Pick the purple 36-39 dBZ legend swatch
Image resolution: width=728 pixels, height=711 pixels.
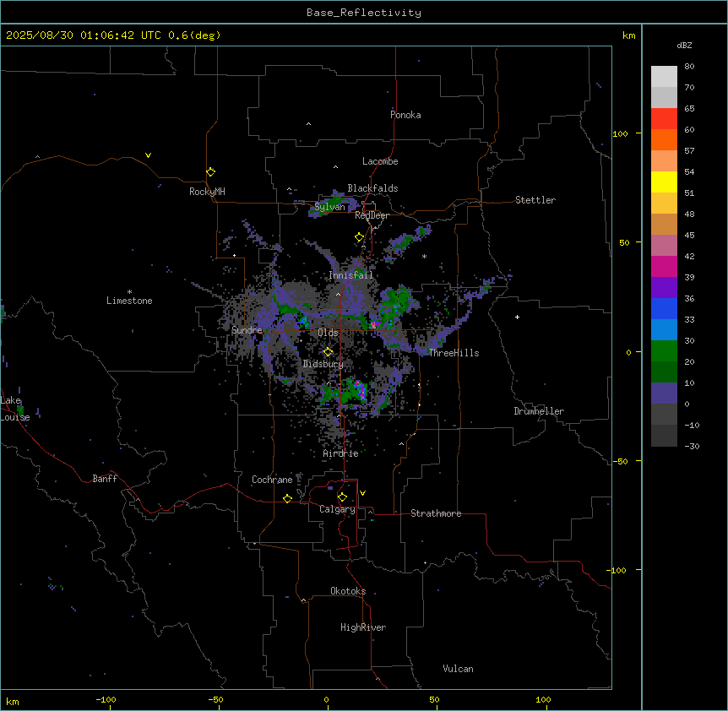664,288
